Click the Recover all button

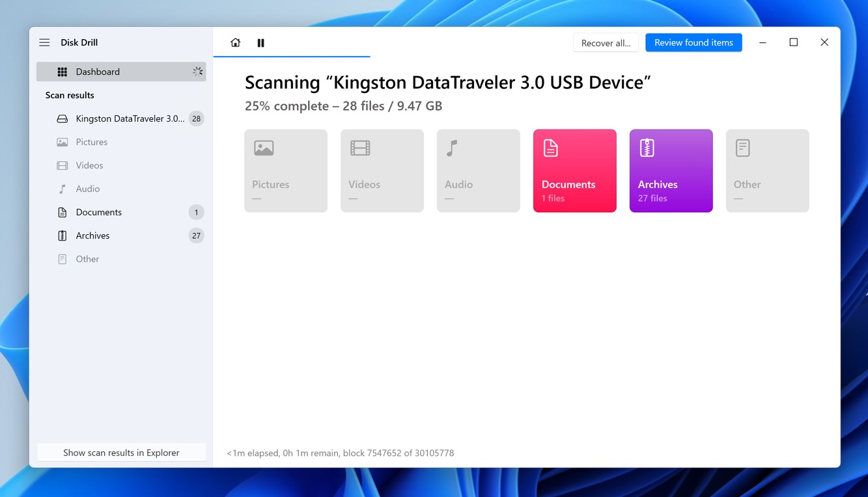606,43
